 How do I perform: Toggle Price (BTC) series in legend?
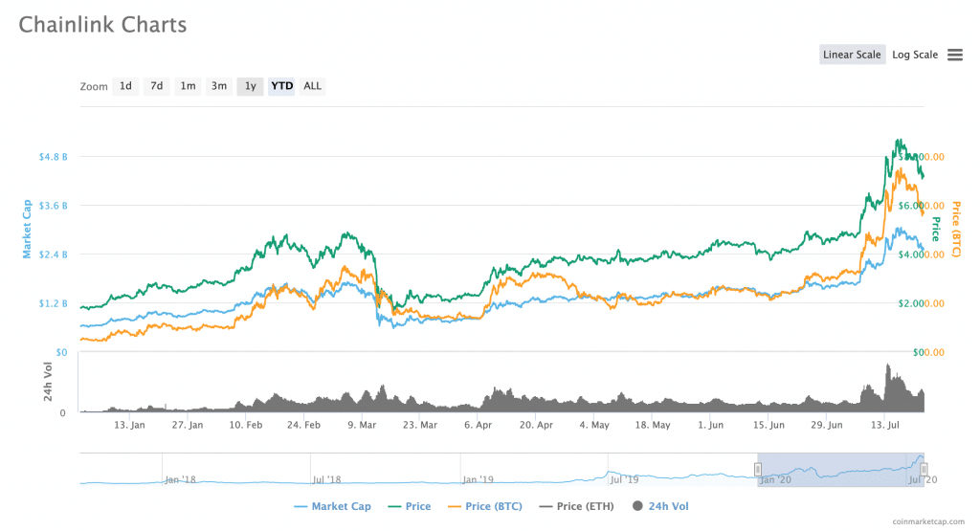pos(489,506)
